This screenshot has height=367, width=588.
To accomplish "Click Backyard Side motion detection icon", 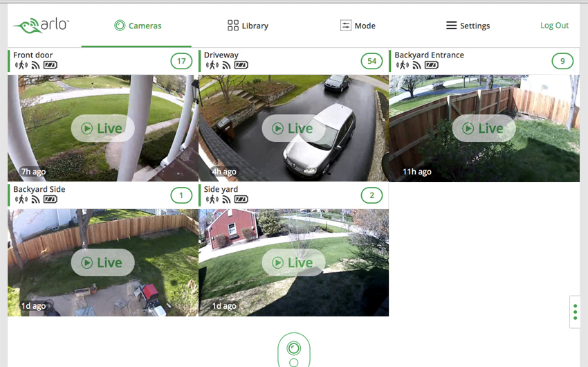I will [21, 199].
